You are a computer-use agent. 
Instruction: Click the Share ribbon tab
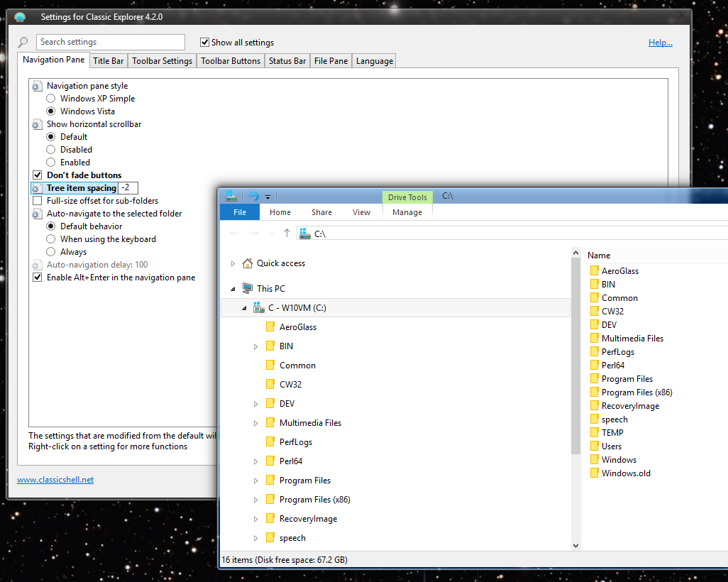(x=321, y=212)
